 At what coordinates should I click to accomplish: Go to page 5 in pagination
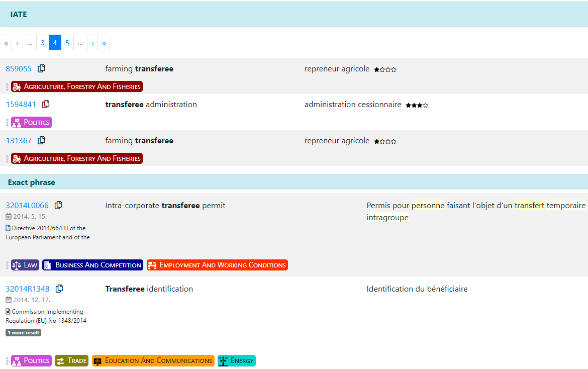pyautogui.click(x=67, y=43)
